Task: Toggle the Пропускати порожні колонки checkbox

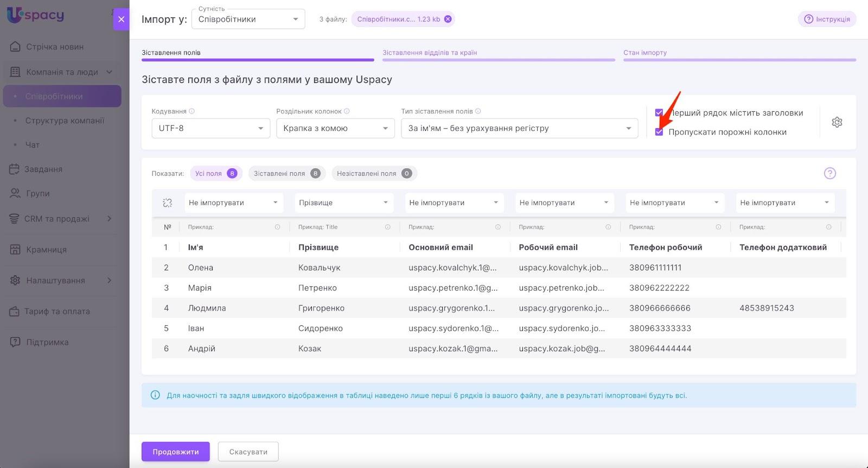Action: click(659, 132)
